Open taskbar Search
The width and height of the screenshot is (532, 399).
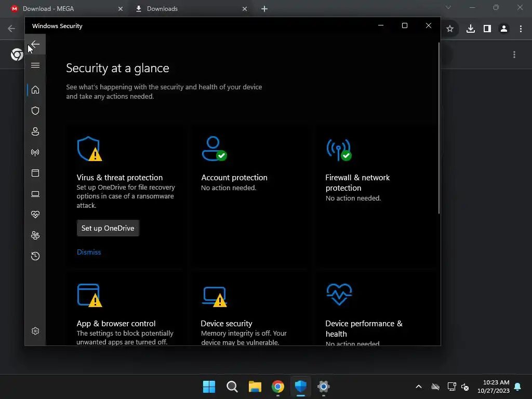[x=232, y=387]
